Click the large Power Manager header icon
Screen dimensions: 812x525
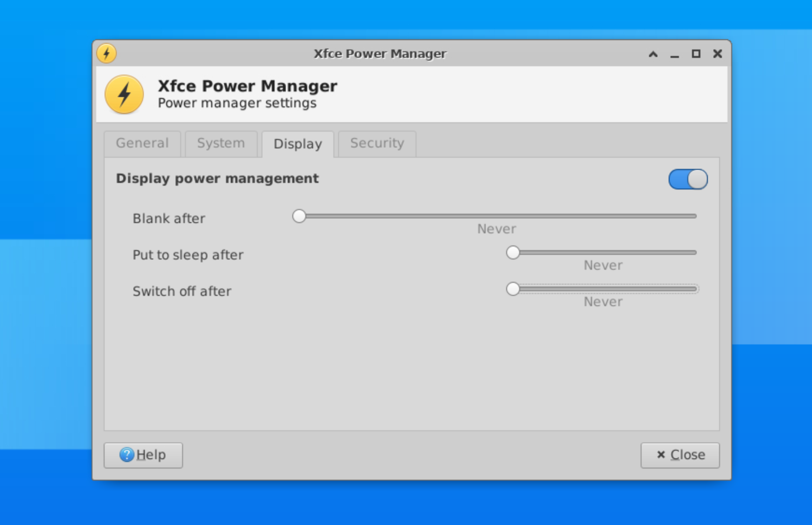tap(124, 94)
